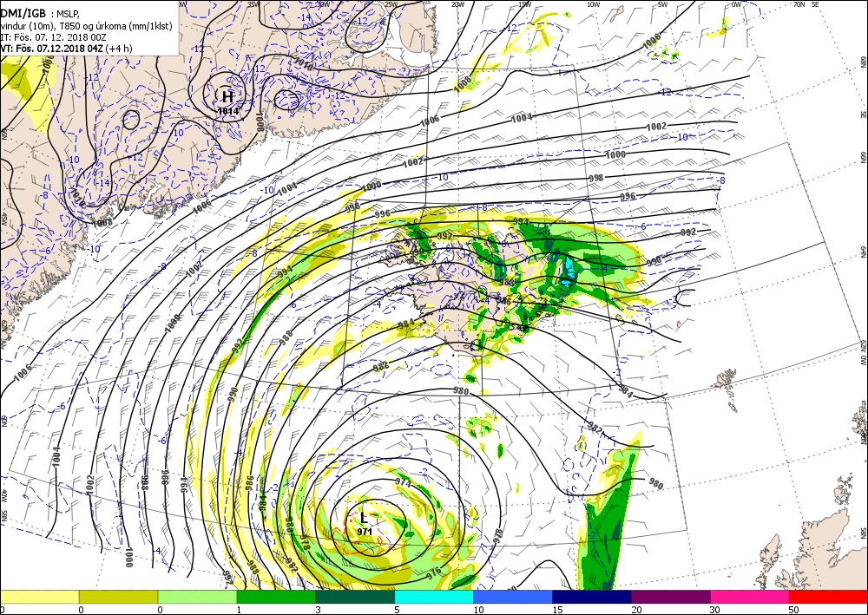
Task: Click the 20W longitude label at top
Action: (457, 4)
